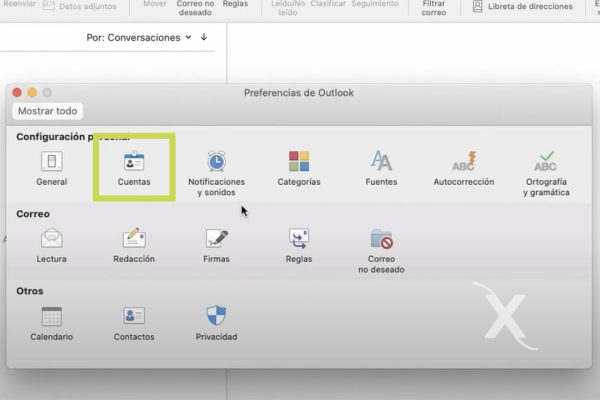Open General preferences
The width and height of the screenshot is (600, 400).
pyautogui.click(x=52, y=168)
